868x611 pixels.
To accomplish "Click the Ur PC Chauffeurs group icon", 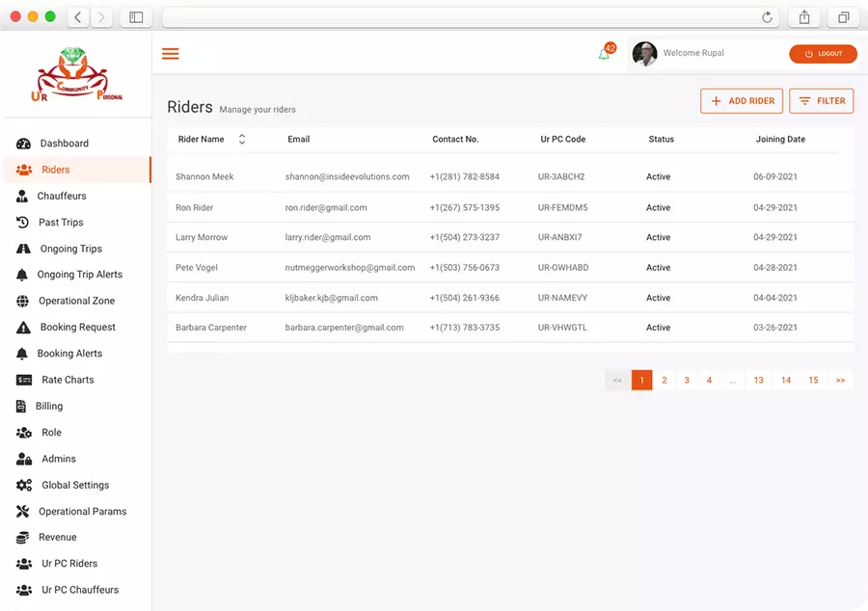I will pos(24,590).
